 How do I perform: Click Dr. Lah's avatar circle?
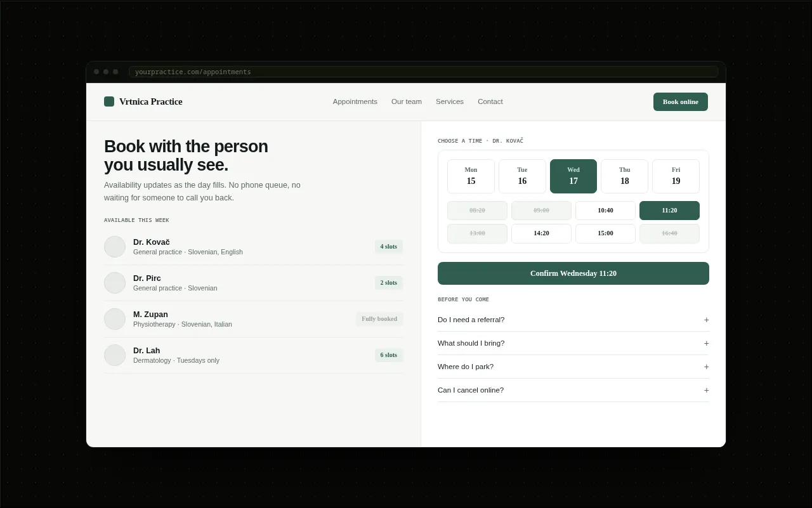115,355
